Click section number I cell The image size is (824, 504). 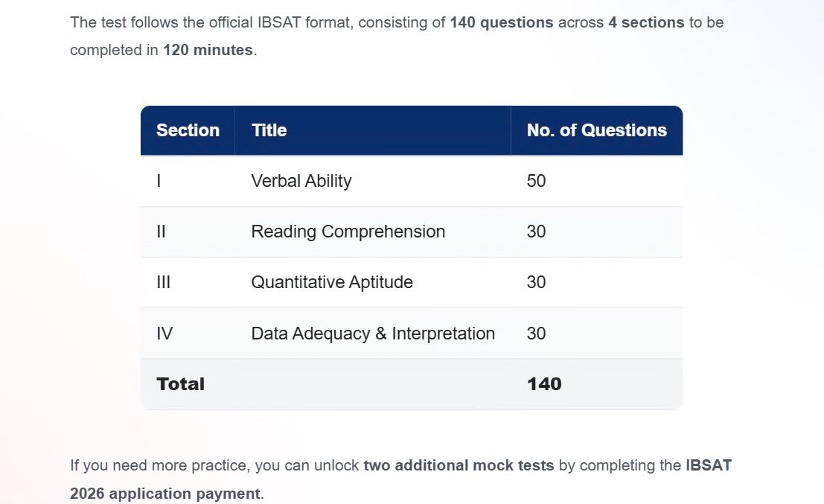point(188,181)
